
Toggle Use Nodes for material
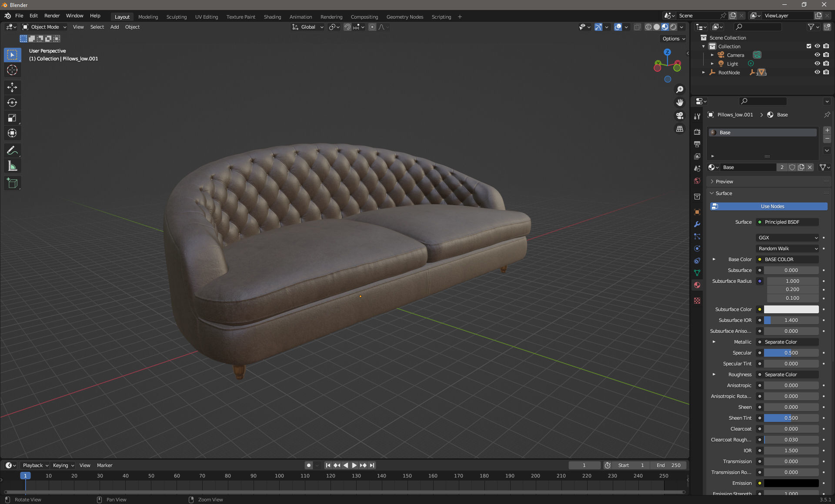pyautogui.click(x=768, y=206)
